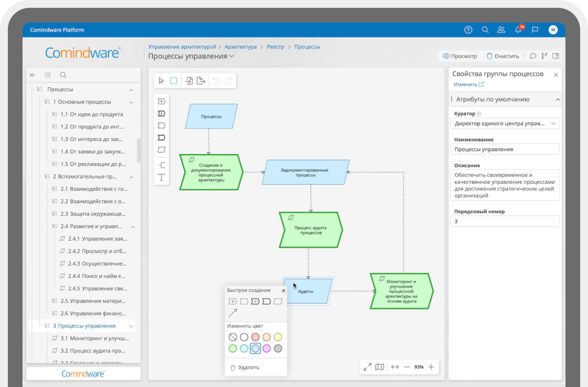The height and width of the screenshot is (387, 588).
Task: Click the global search magnifier in the blue header
Action: [485, 30]
